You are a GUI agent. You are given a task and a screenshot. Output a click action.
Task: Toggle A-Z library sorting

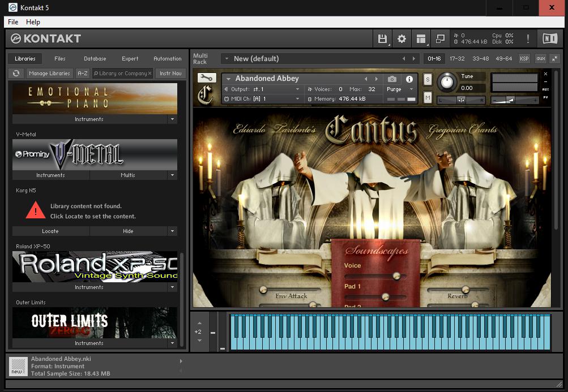point(83,73)
